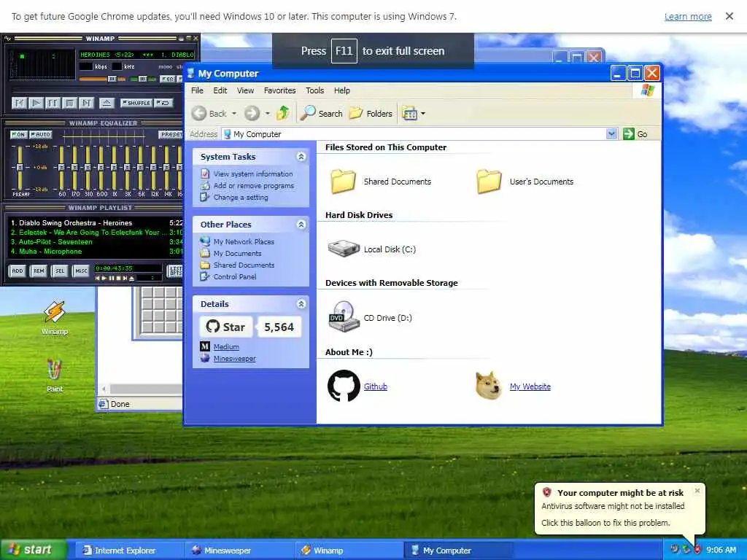Open Tools menu in My Computer
Viewport: 747px width, 560px height.
coord(315,90)
